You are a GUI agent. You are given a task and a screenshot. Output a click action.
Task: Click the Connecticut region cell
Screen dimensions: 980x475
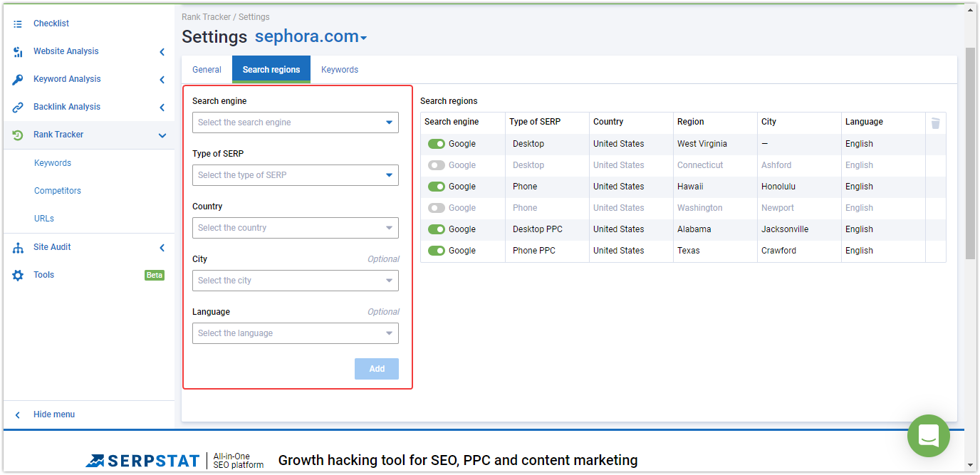(700, 165)
